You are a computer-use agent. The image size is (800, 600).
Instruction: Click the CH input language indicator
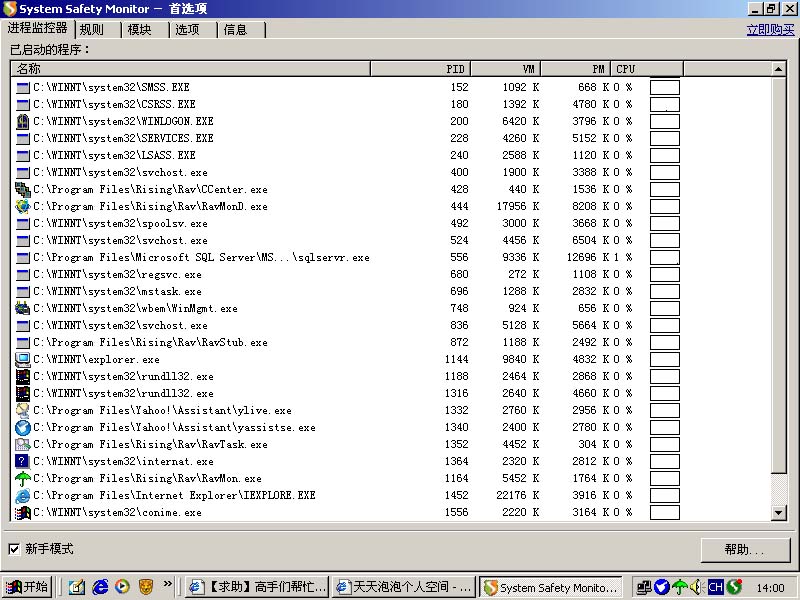(716, 587)
